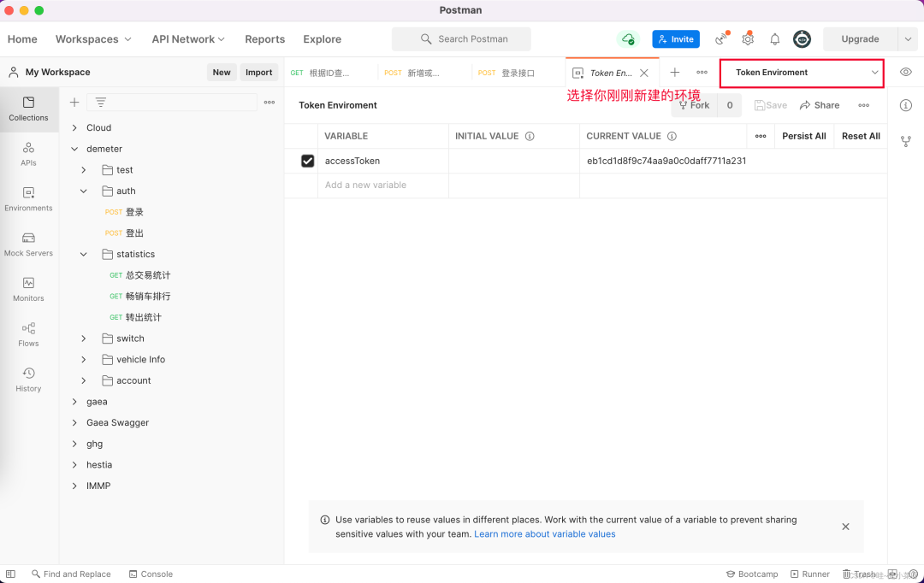The height and width of the screenshot is (583, 924).
Task: Open collections panel more options
Action: 269,102
